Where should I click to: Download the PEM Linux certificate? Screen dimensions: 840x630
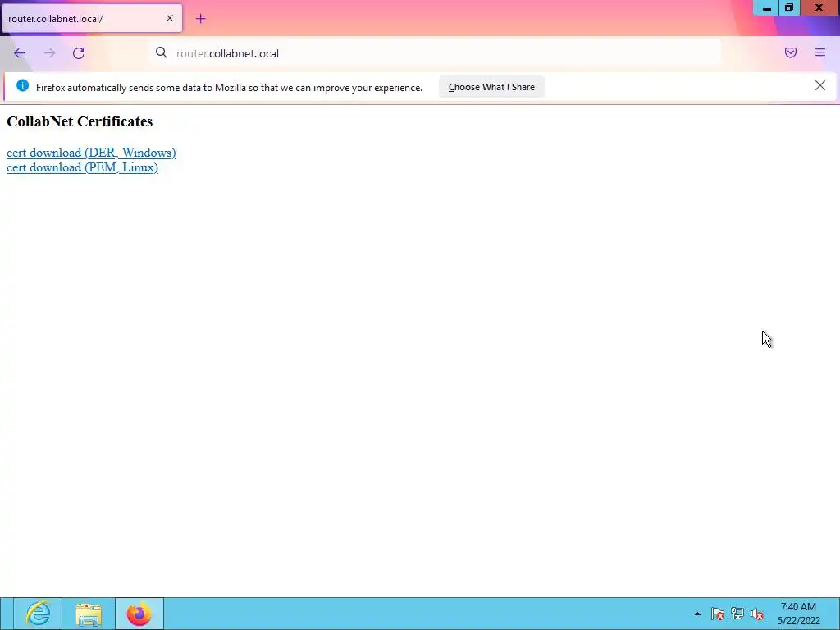pyautogui.click(x=82, y=167)
